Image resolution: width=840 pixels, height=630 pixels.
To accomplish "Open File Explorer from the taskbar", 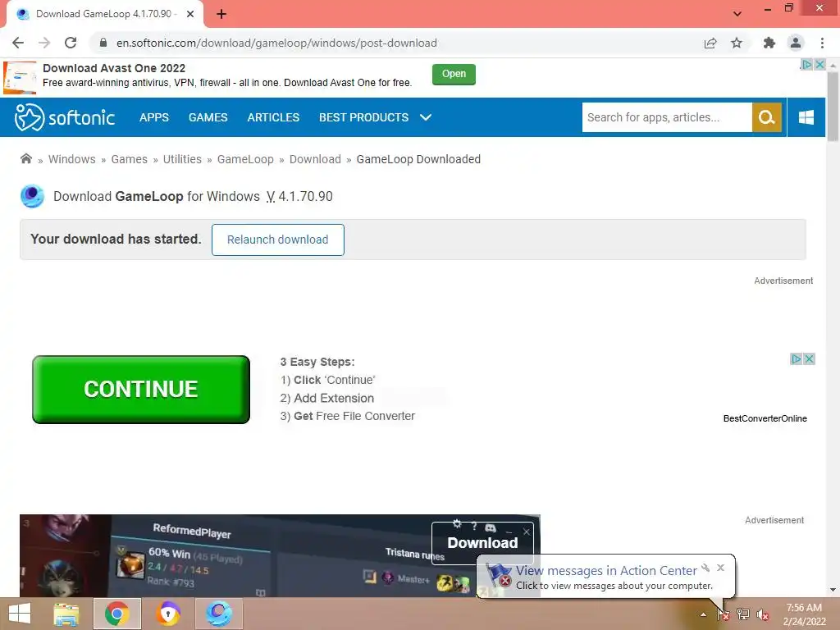I will [x=66, y=614].
